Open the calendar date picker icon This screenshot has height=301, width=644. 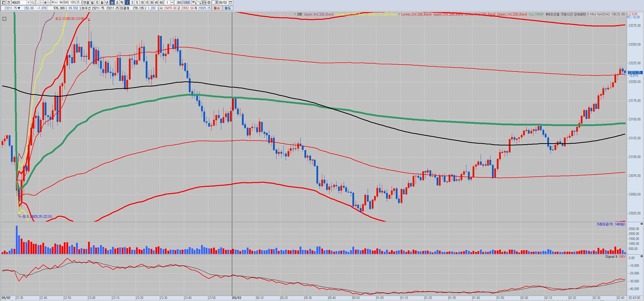click(230, 2)
